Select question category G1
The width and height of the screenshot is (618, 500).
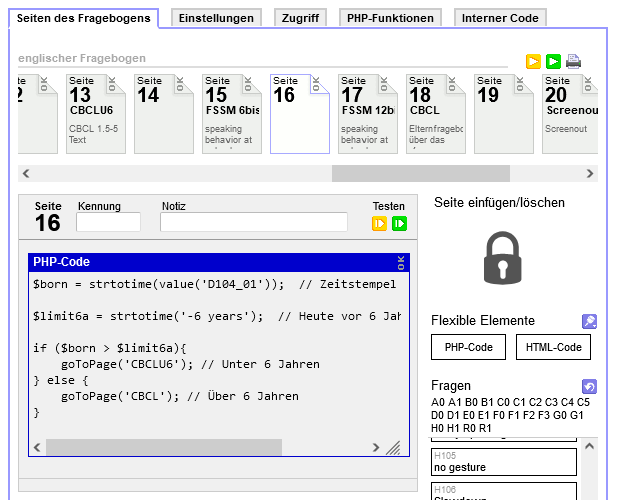(x=576, y=415)
